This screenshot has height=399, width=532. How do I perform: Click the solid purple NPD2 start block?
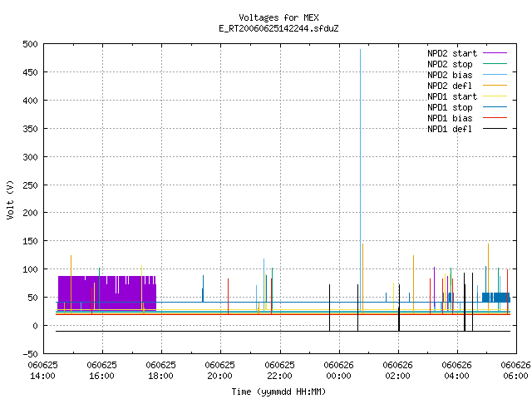(x=107, y=293)
